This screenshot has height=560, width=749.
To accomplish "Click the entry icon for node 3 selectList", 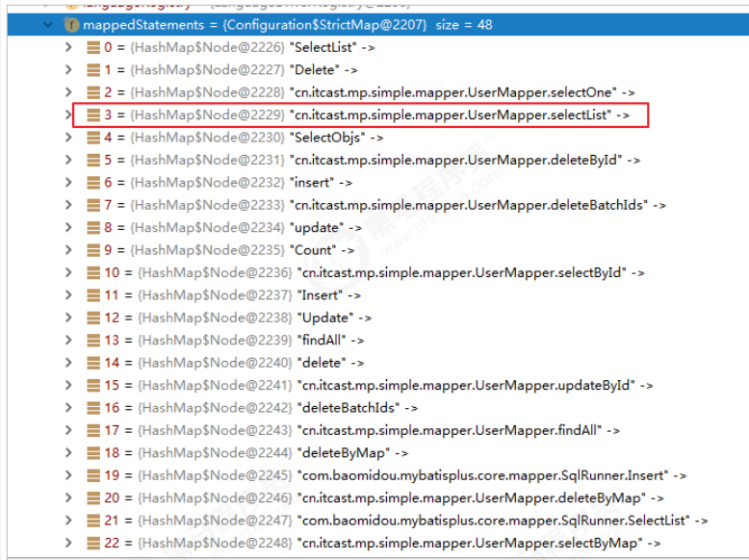I will click(x=93, y=115).
